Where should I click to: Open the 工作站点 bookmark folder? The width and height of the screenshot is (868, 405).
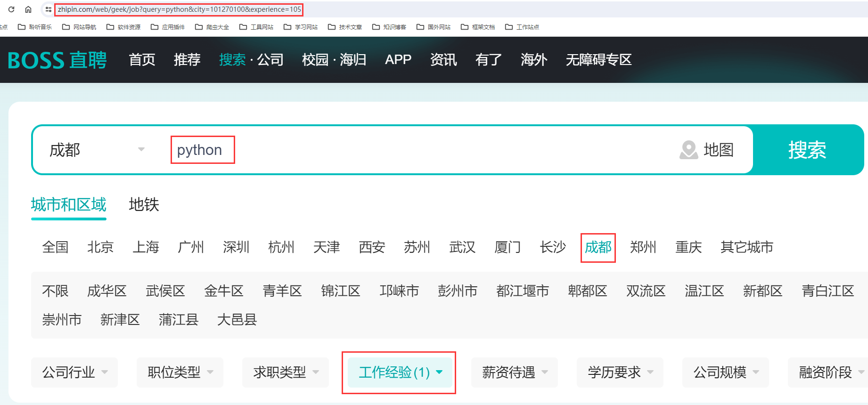point(522,27)
